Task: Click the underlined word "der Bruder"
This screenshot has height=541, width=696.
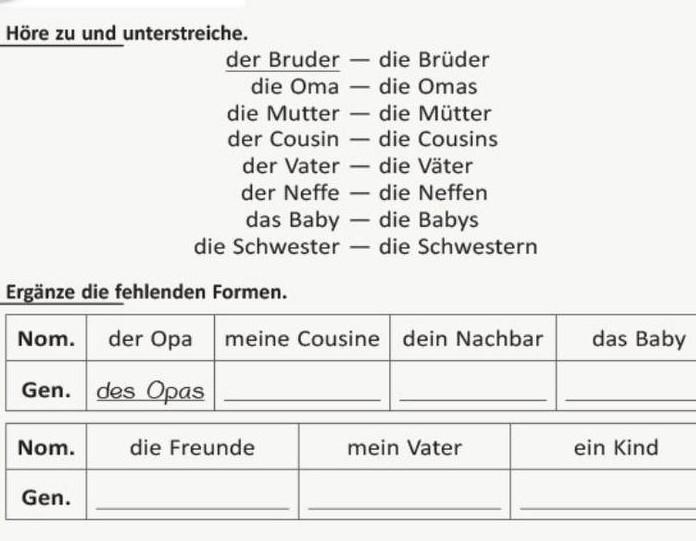Action: coord(283,60)
